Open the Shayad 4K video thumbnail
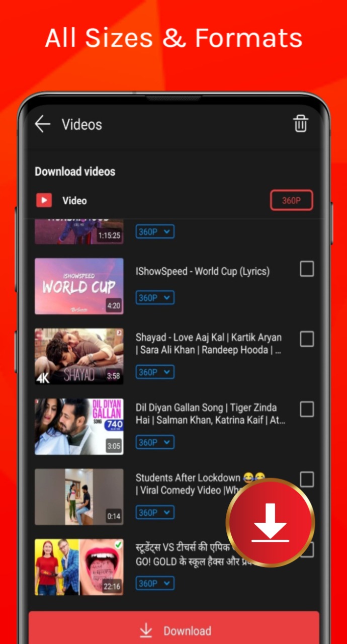 [x=79, y=356]
